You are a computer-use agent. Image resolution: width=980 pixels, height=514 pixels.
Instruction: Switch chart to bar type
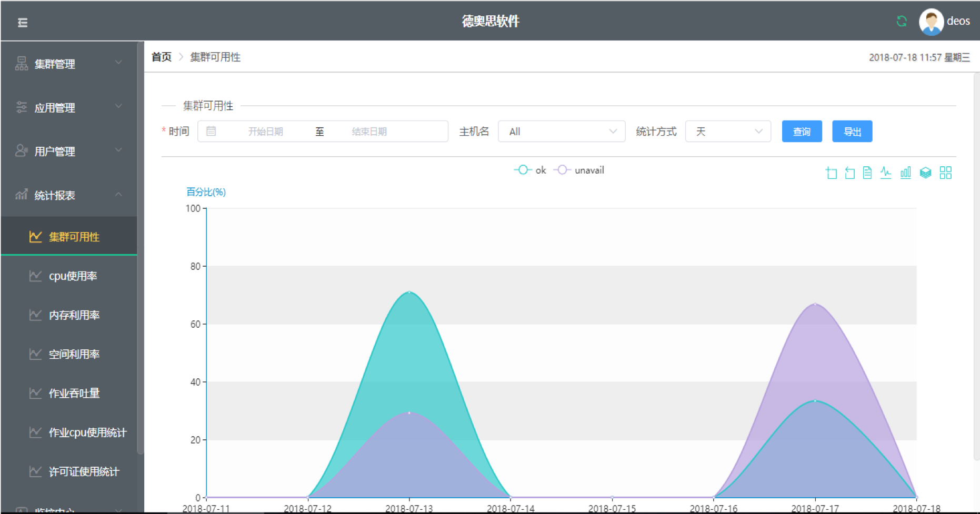(905, 173)
